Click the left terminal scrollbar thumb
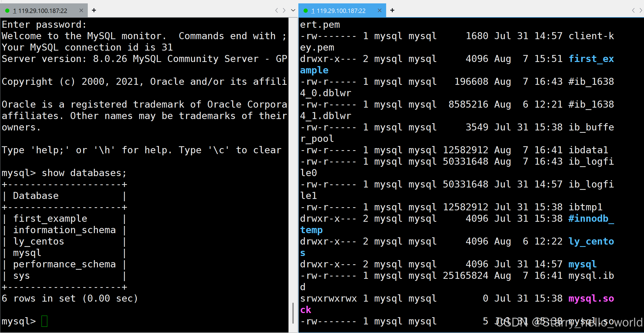This screenshot has height=333, width=644. (x=293, y=313)
